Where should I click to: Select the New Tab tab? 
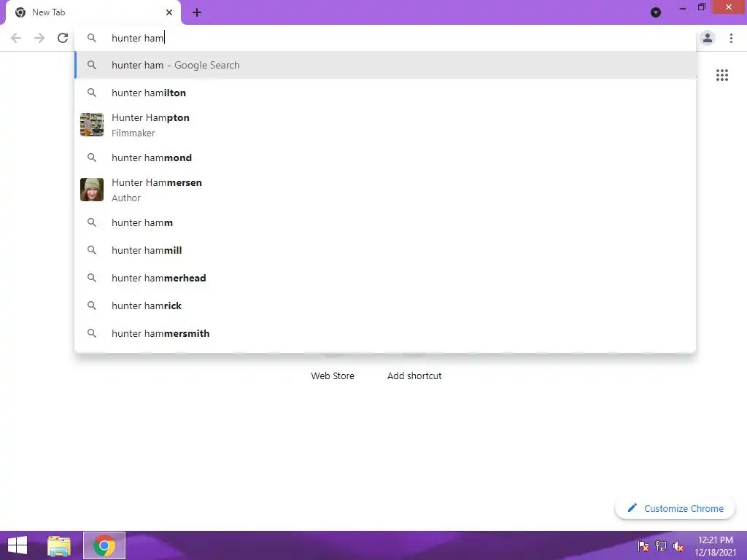tap(93, 12)
